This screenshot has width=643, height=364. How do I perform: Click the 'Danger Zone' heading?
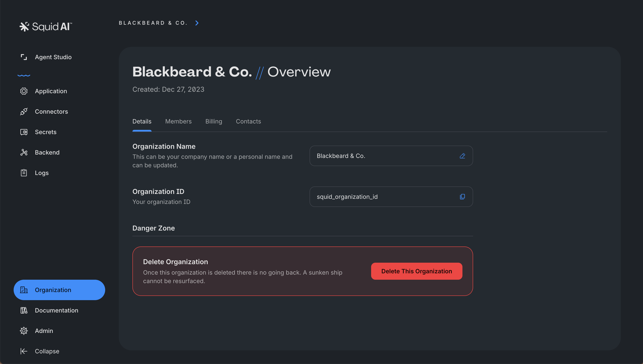coord(154,228)
